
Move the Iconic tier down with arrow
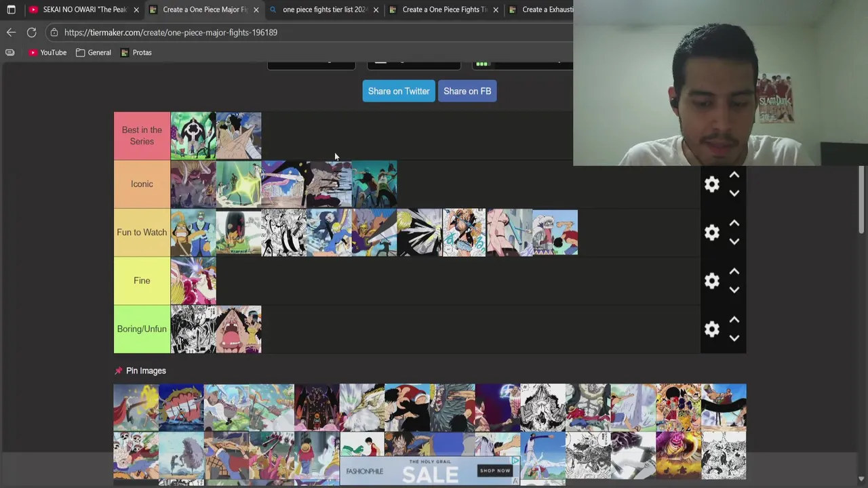[x=734, y=193]
